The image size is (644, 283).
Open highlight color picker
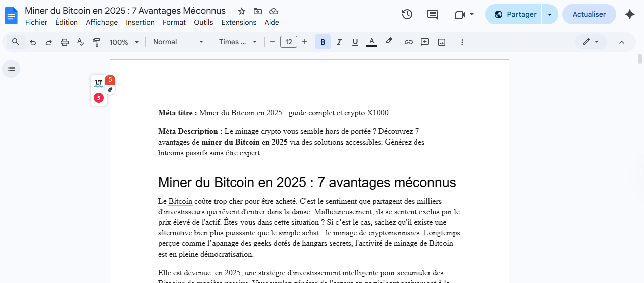click(389, 42)
